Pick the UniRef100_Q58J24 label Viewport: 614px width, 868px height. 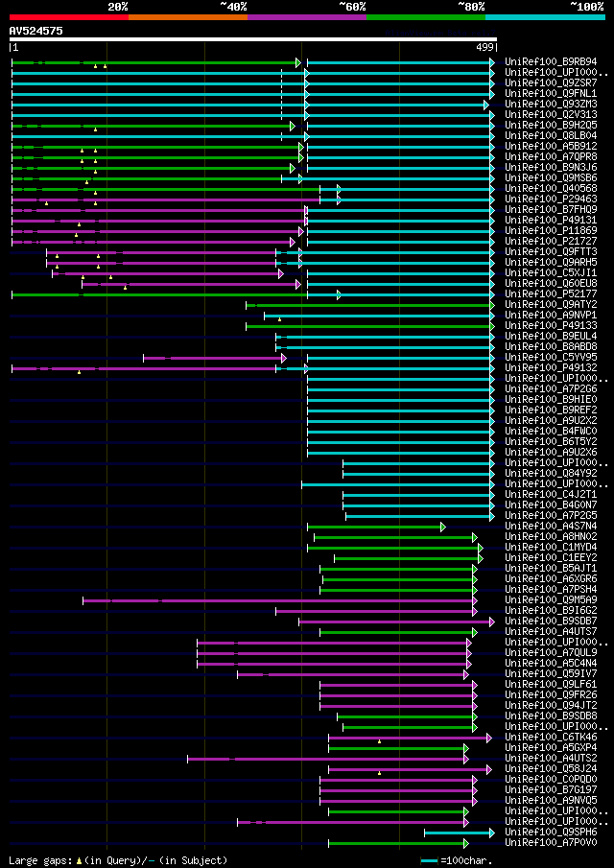pos(551,769)
